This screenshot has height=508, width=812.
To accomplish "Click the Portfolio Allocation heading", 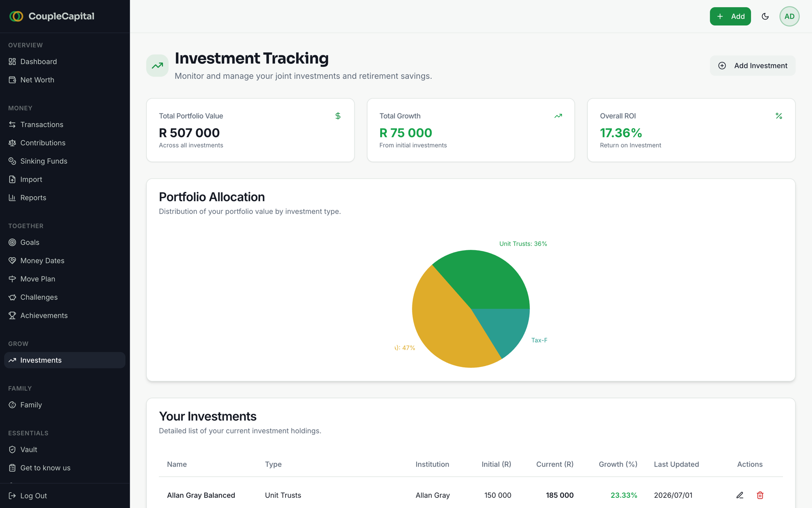I will tap(212, 197).
